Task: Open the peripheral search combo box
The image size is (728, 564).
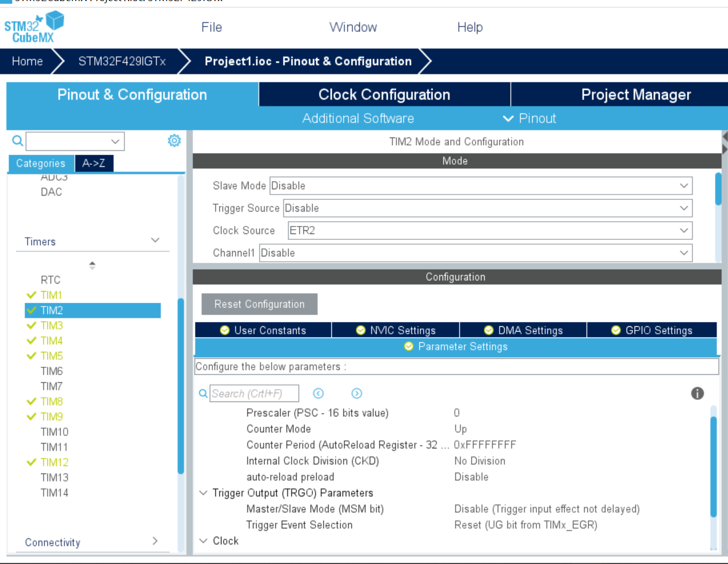Action: point(75,141)
